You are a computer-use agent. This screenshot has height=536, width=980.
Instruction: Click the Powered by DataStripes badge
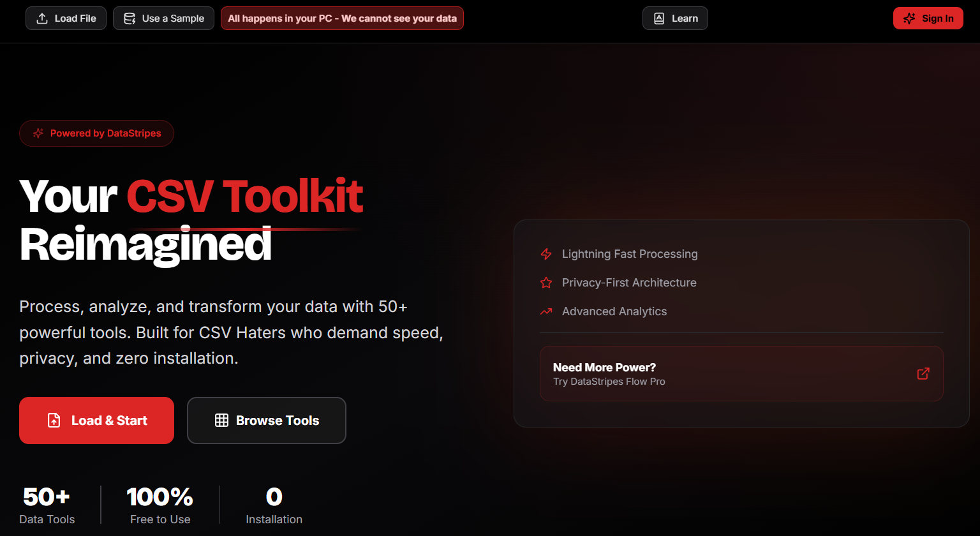pos(96,133)
